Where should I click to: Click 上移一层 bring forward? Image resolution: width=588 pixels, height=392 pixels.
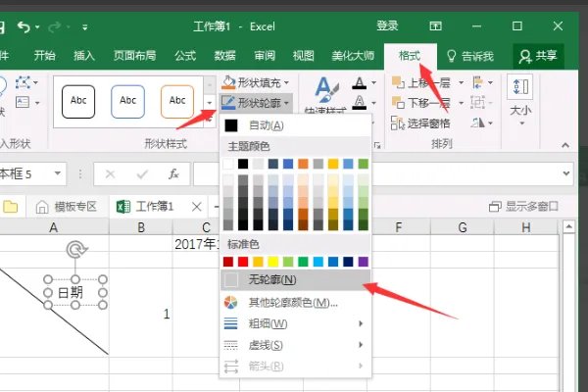(421, 82)
